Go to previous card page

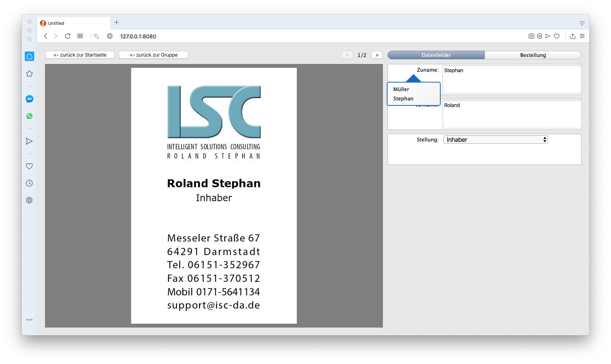click(x=347, y=55)
